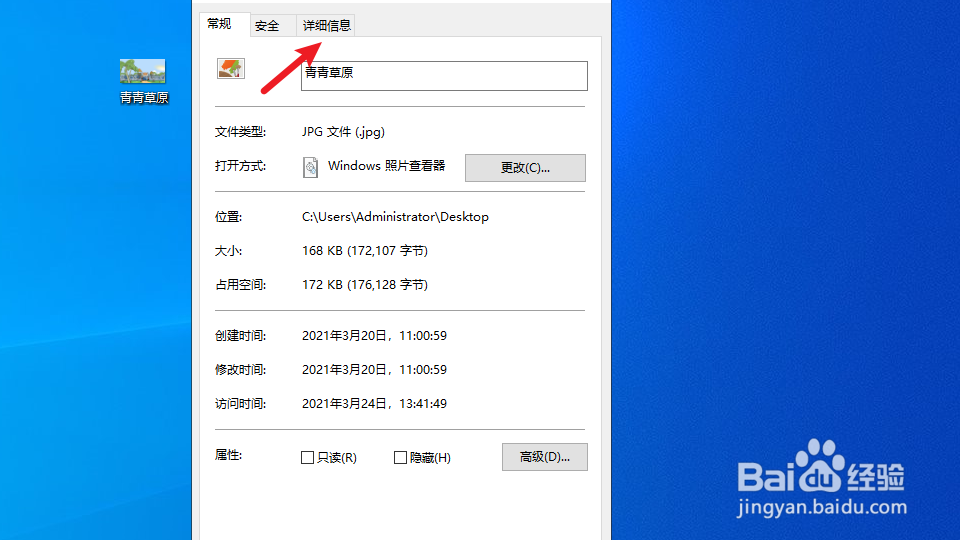The width and height of the screenshot is (960, 540).
Task: Tick the 隐藏(H) hidden checkbox
Action: [x=400, y=457]
